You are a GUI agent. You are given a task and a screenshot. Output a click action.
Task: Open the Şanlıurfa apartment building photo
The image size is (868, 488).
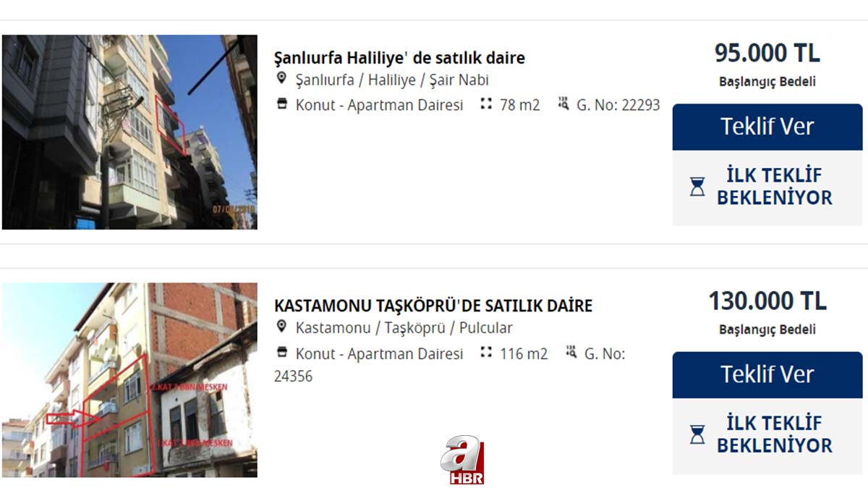click(x=129, y=132)
